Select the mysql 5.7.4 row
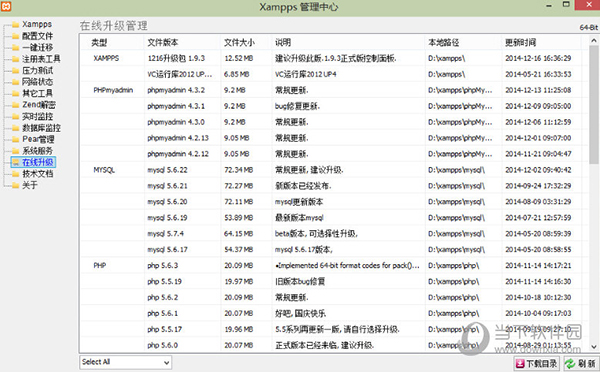 (x=335, y=233)
